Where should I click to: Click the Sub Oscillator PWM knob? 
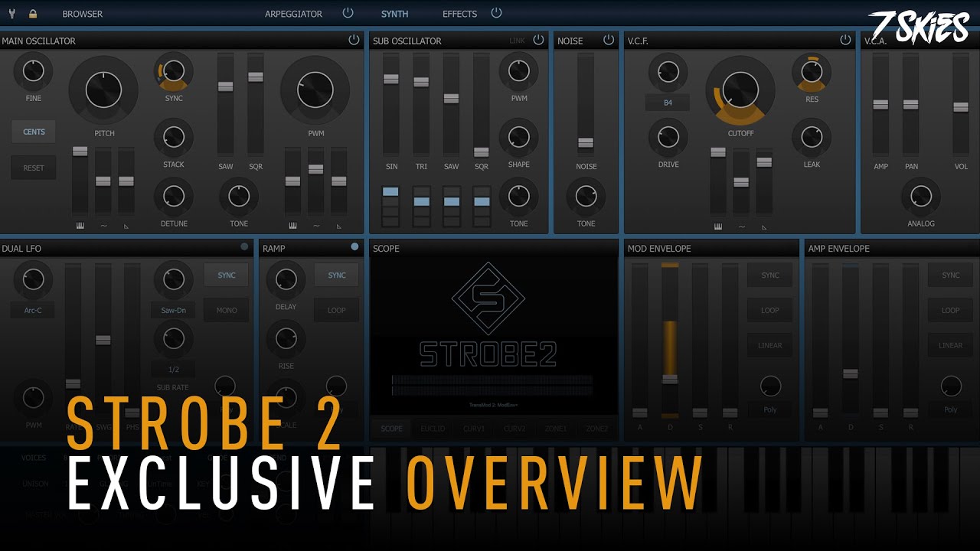click(x=519, y=72)
